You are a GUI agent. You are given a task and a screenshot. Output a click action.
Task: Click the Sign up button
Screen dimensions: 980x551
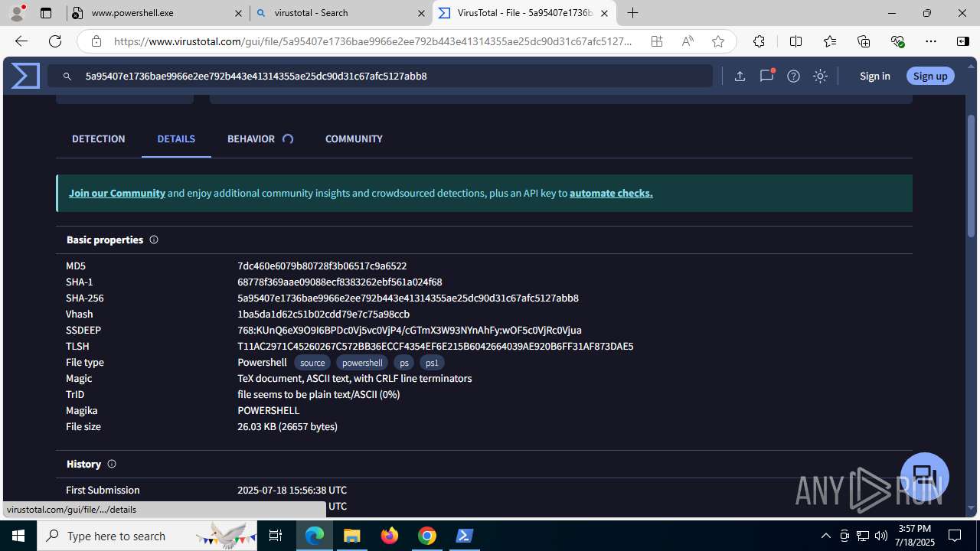coord(930,76)
